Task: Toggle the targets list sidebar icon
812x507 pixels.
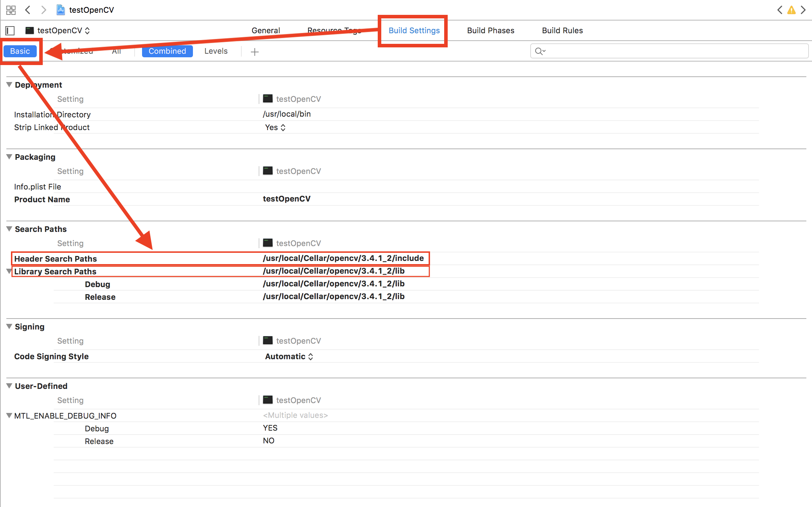Action: tap(10, 31)
